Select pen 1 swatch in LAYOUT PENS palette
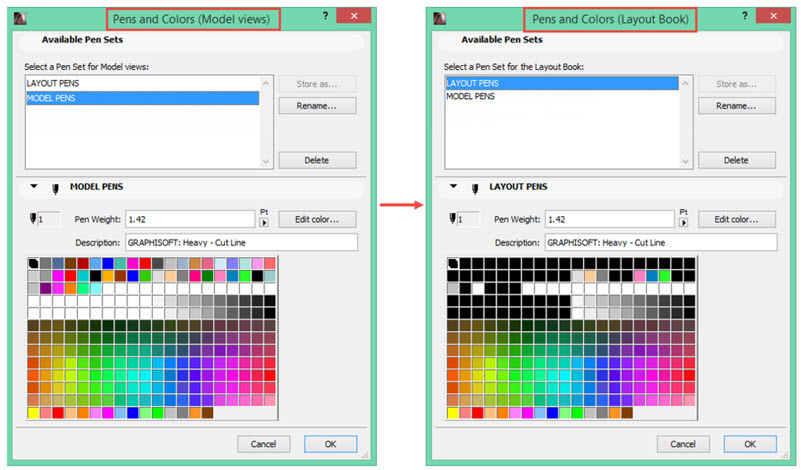 [453, 264]
